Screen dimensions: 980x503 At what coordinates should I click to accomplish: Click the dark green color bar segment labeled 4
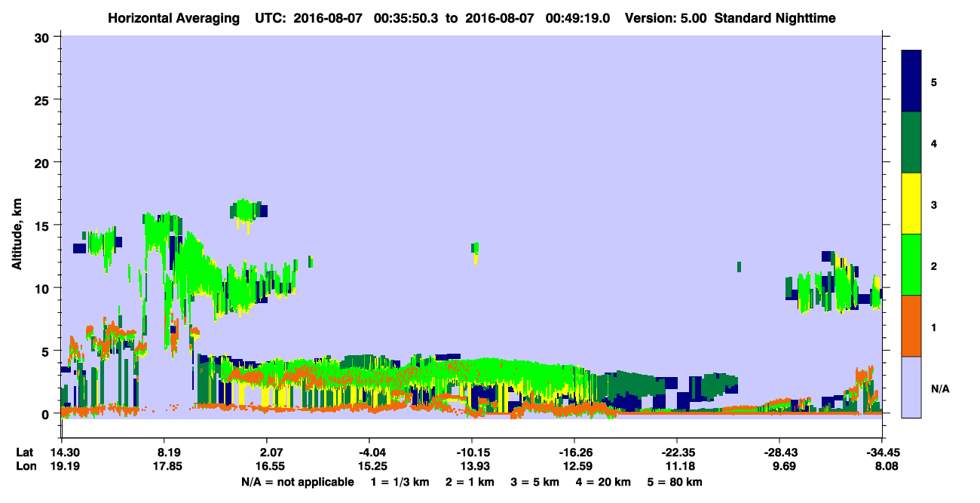(911, 143)
